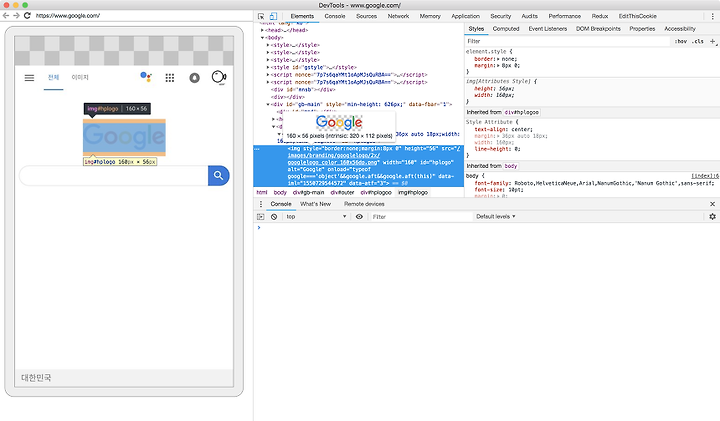Screen dimensions: 720x421
Task: Open Accessibility sidebar tab
Action: pos(680,28)
